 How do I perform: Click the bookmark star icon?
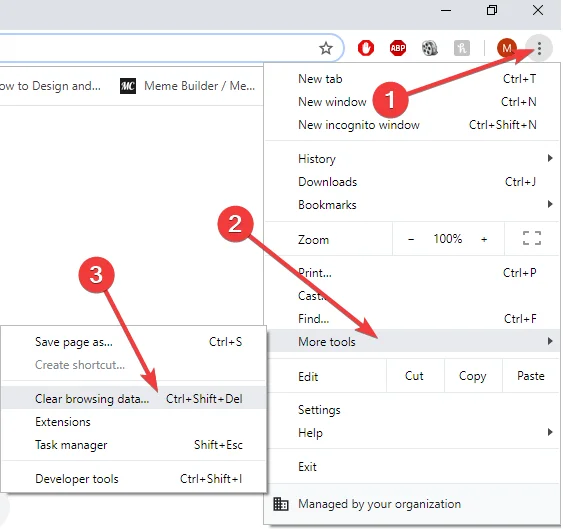point(326,48)
